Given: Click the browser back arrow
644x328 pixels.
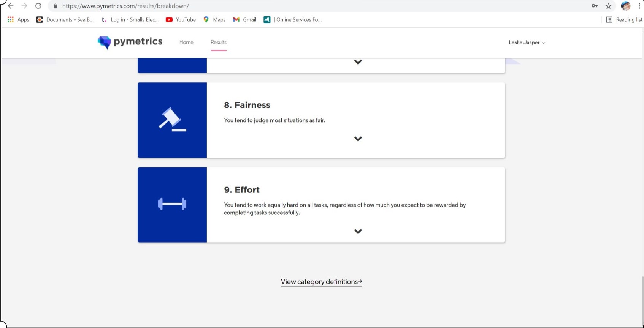Looking at the screenshot, I should point(11,6).
